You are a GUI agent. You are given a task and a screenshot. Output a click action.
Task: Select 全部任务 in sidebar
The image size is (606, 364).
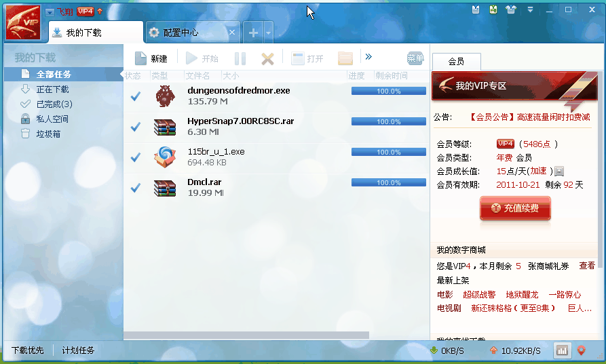pyautogui.click(x=64, y=74)
